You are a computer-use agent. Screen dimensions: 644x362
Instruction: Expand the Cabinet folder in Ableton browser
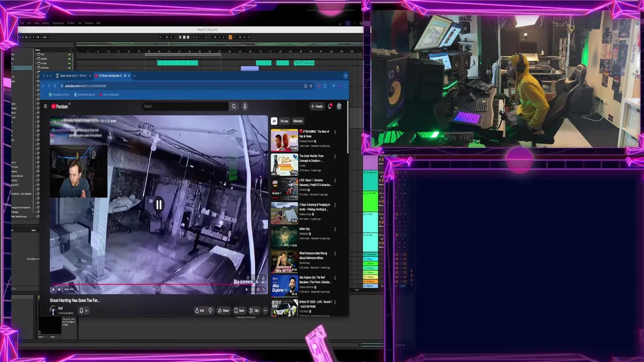[x=36, y=59]
